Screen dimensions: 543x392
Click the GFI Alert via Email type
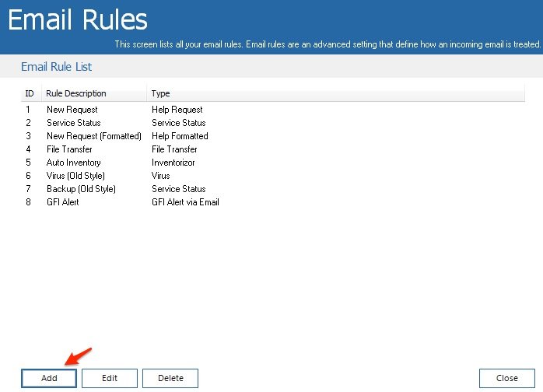[x=185, y=202]
